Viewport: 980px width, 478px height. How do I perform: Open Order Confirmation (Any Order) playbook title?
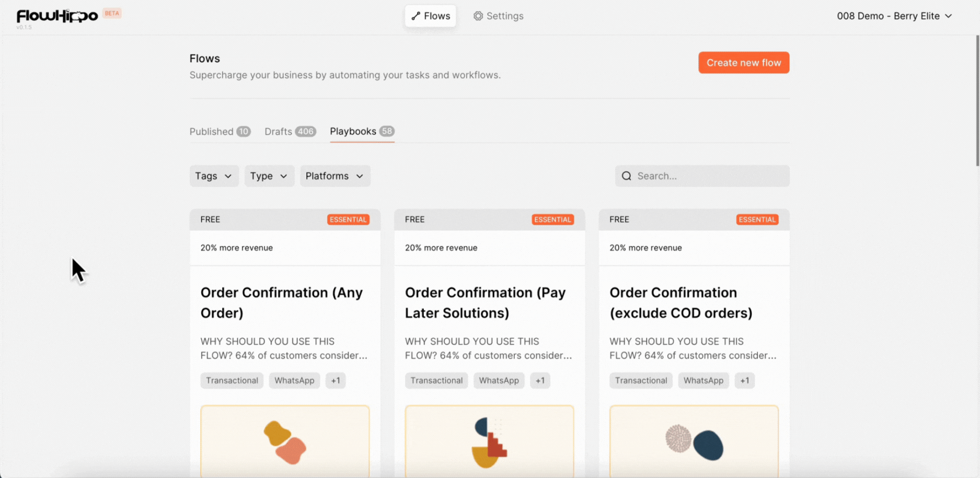(x=282, y=302)
